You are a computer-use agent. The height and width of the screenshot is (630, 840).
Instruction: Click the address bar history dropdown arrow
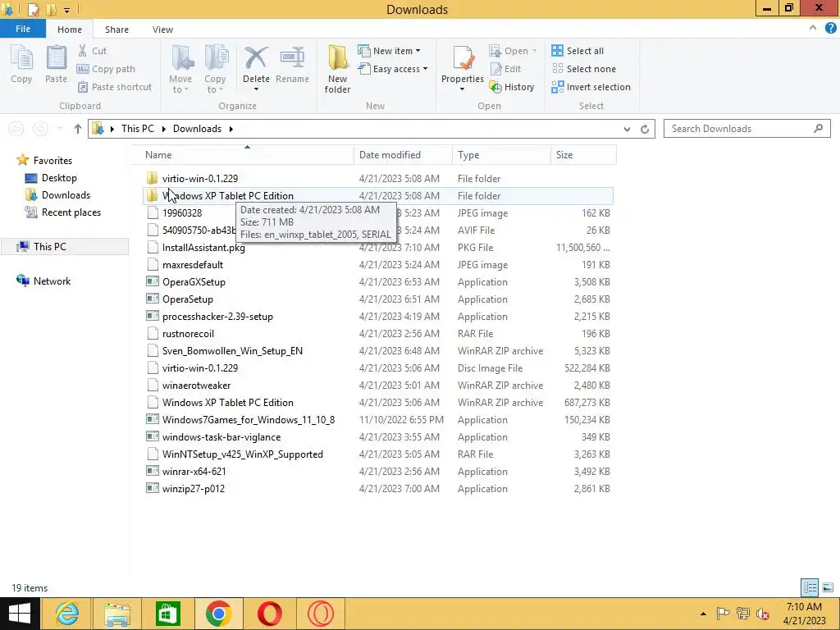[x=627, y=129]
